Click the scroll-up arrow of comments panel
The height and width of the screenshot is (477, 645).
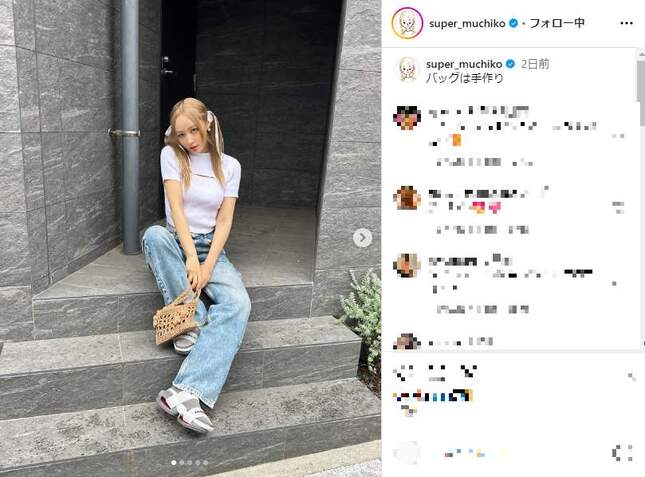(x=641, y=54)
